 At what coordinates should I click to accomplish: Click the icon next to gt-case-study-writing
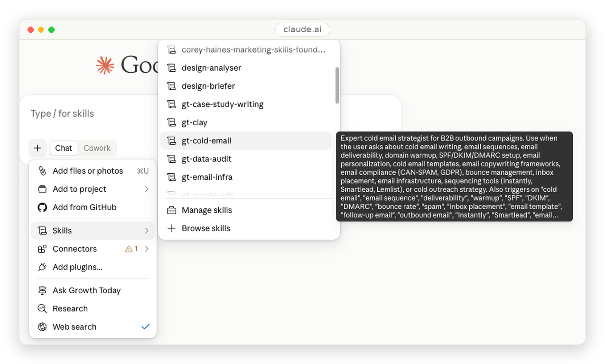click(171, 104)
